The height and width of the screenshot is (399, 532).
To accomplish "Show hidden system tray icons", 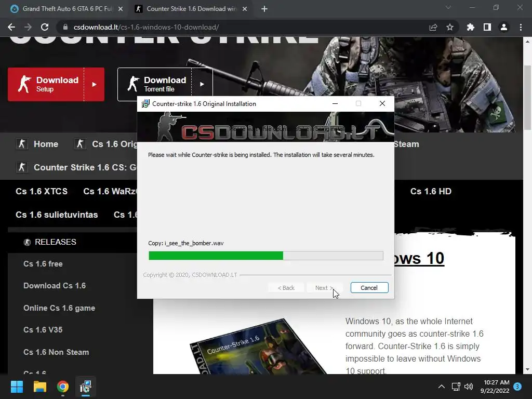I will coord(442,387).
